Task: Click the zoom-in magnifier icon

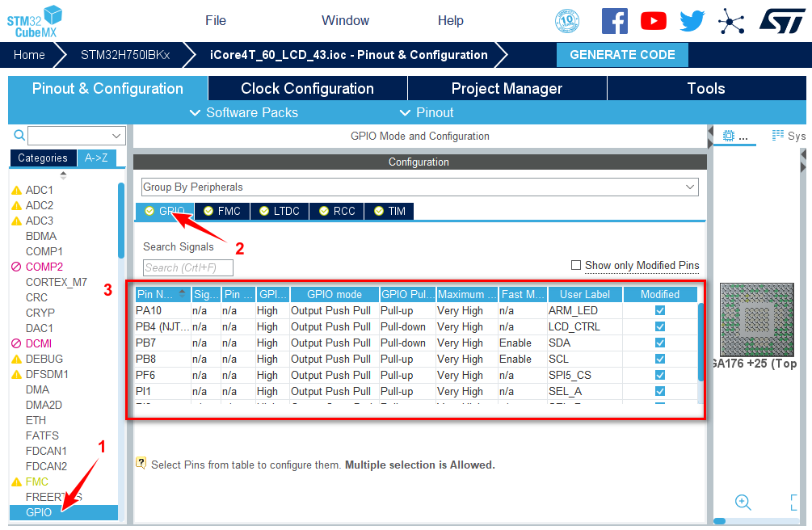Action: point(743,502)
